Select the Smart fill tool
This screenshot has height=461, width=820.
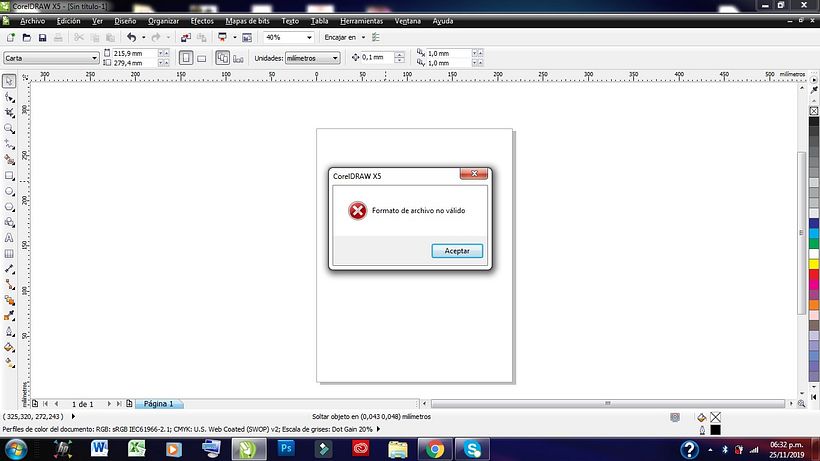pyautogui.click(x=9, y=159)
